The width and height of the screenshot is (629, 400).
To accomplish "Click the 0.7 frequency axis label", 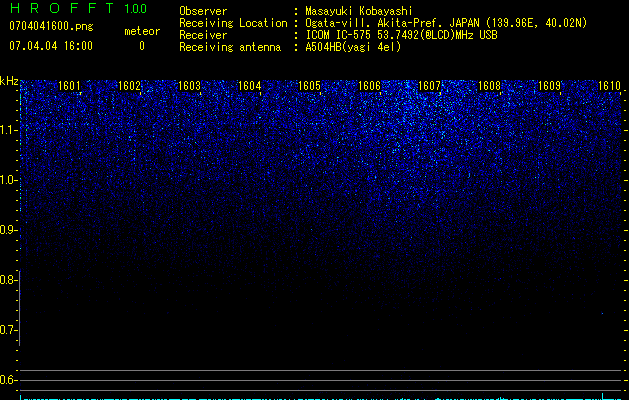I will coord(7,330).
